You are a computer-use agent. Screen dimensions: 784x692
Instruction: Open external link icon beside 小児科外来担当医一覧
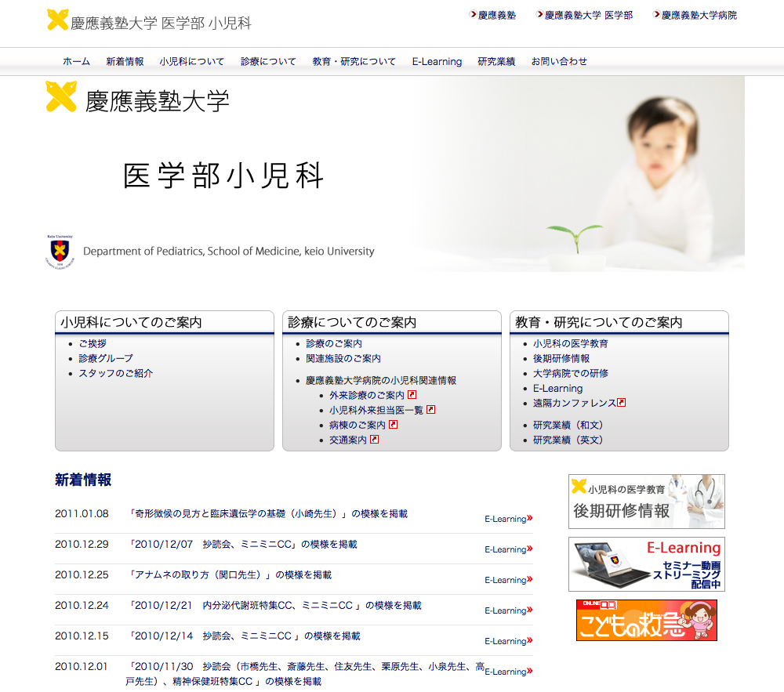click(x=431, y=410)
